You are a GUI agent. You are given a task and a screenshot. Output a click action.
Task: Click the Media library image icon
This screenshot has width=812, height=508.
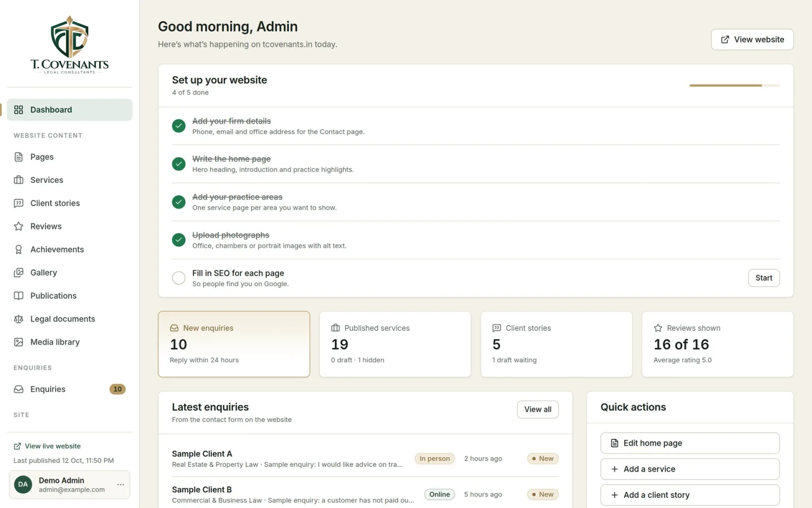point(19,342)
